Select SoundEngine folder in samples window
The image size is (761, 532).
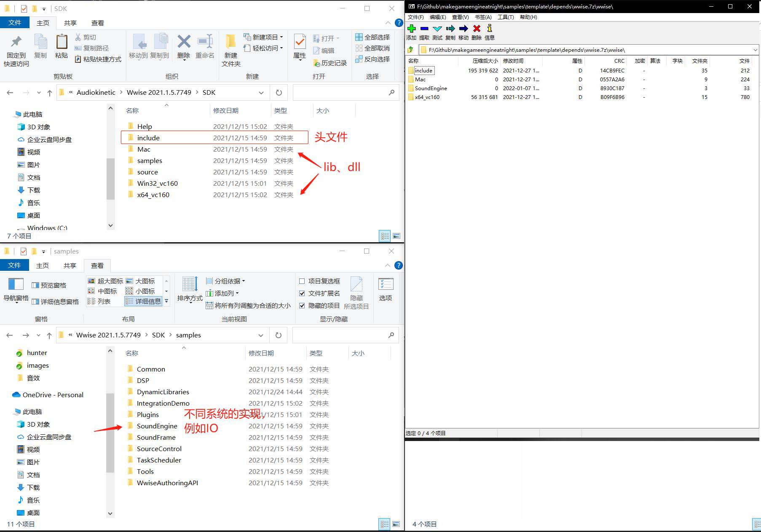point(157,426)
